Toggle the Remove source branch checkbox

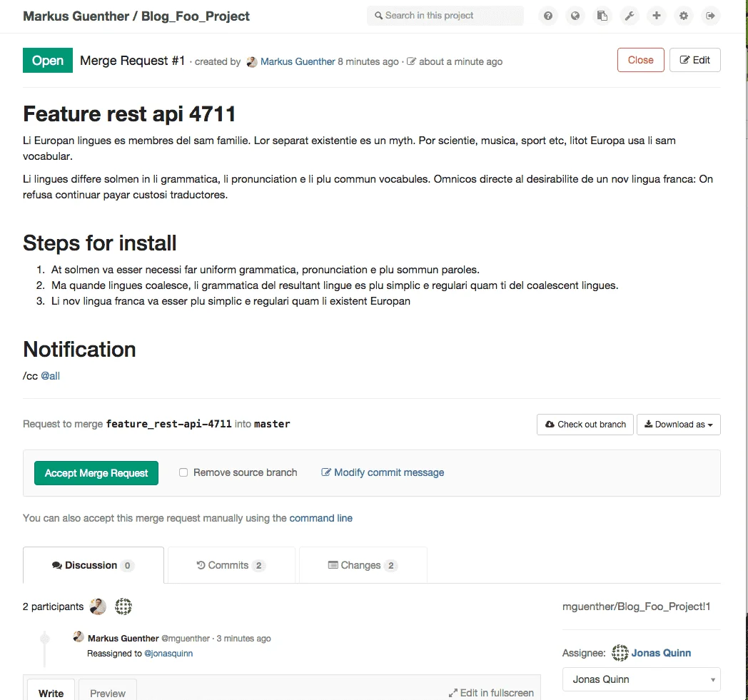click(183, 472)
